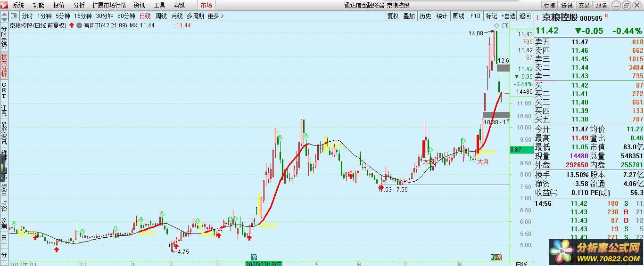Open the 分析 menu
Viewport: 644px width, 266px height.
click(79, 5)
